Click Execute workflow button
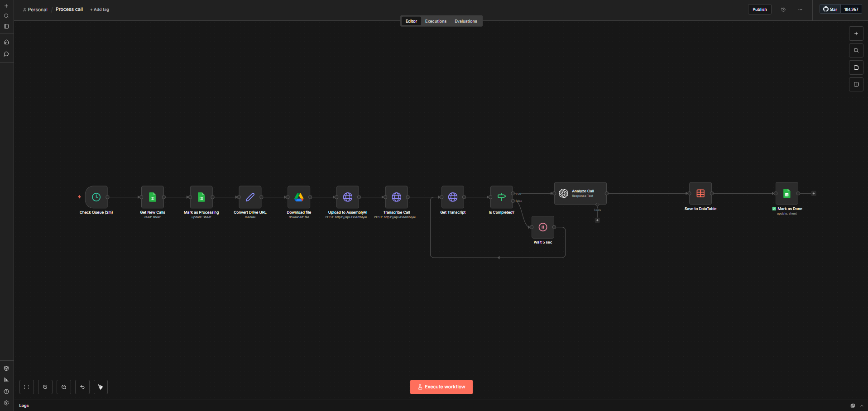 441,387
